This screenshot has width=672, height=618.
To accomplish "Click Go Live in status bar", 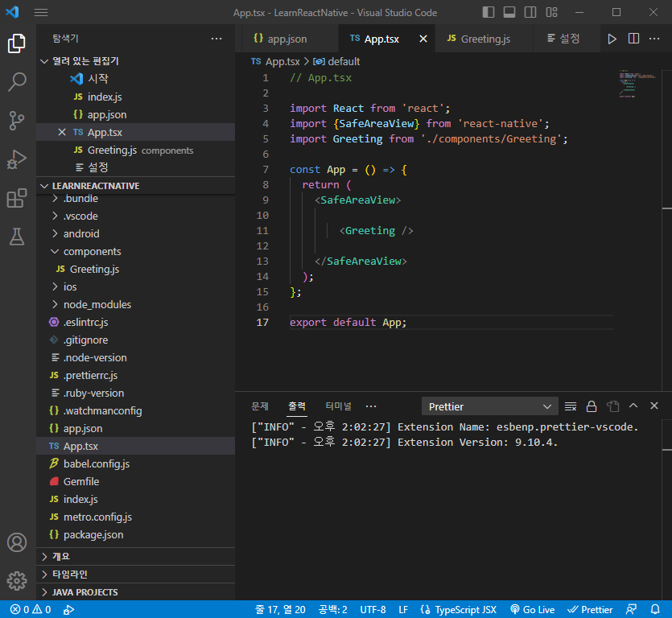I will [x=532, y=609].
